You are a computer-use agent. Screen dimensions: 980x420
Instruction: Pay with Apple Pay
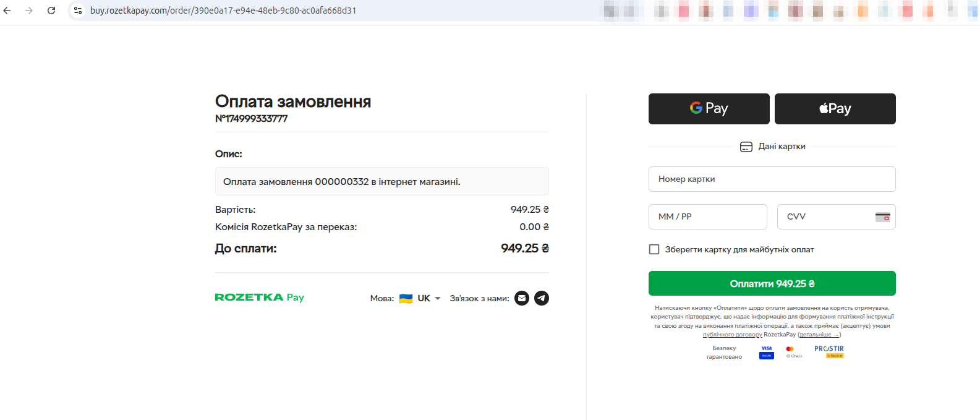pyautogui.click(x=835, y=109)
